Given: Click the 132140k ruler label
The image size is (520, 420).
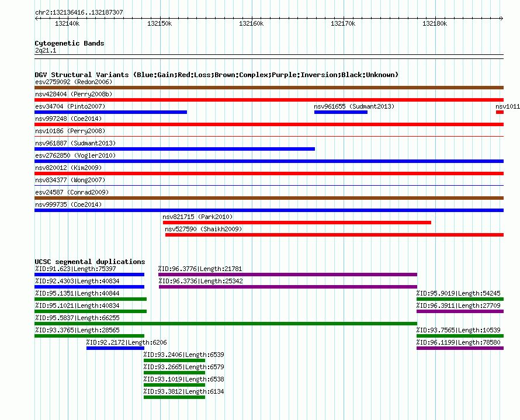Looking at the screenshot, I should (x=67, y=23).
